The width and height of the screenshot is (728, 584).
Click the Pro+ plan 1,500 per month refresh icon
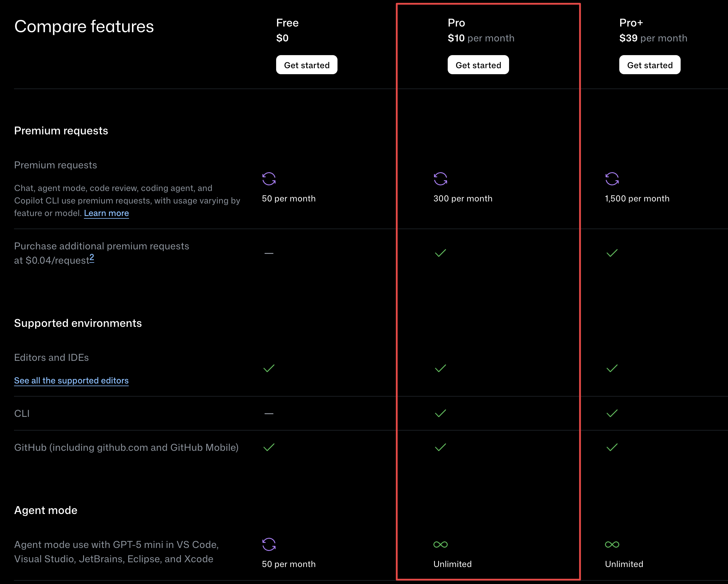(x=612, y=179)
